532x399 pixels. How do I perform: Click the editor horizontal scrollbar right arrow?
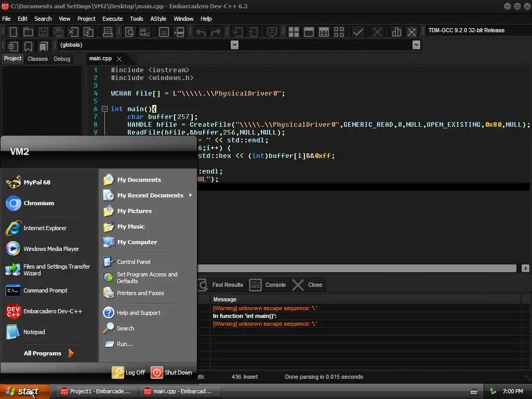coord(525,268)
